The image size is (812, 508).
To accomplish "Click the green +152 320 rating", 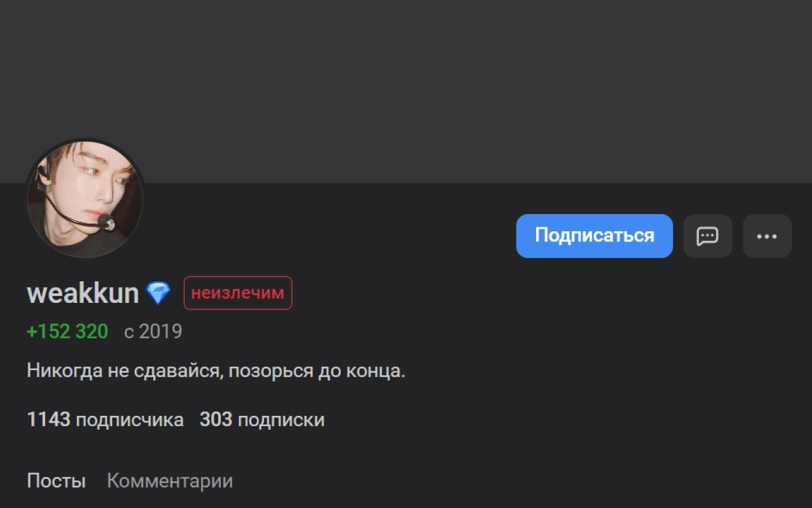I will pyautogui.click(x=67, y=331).
